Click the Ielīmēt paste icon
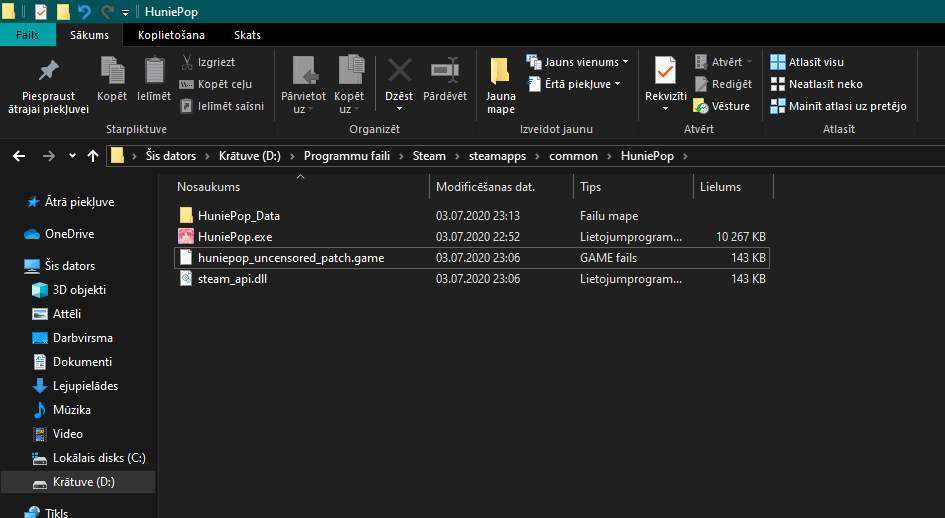Screen dimensions: 945x518 coord(154,78)
